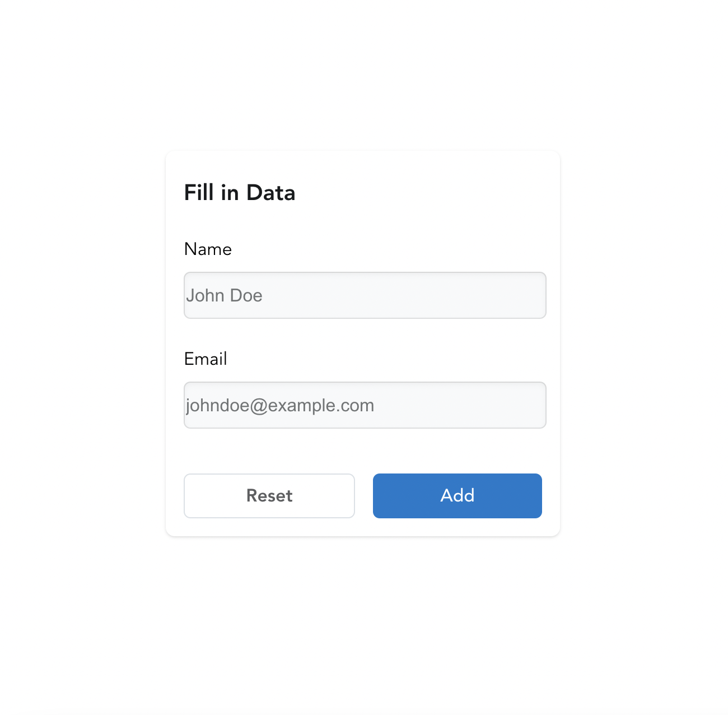The width and height of the screenshot is (728, 715).
Task: Activate the text box under Name
Action: point(365,295)
